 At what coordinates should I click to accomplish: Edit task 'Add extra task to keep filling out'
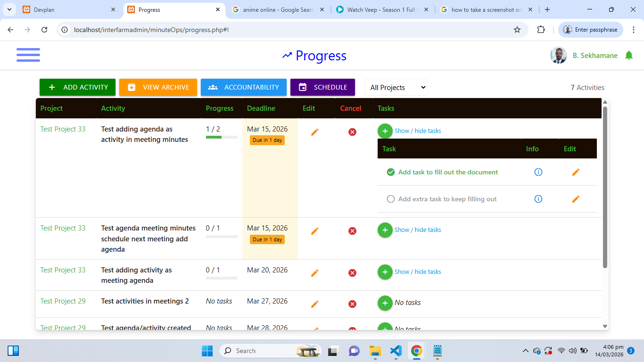tap(576, 199)
